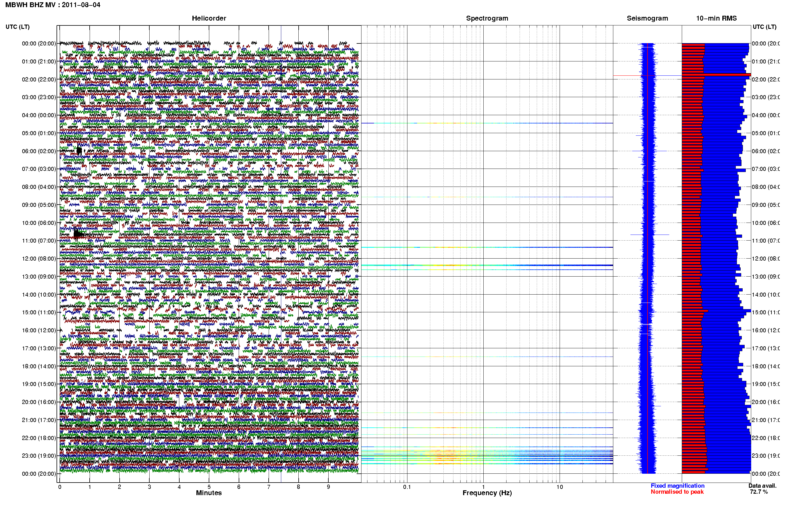Click minute tick 0 under Helicorder

pos(60,487)
